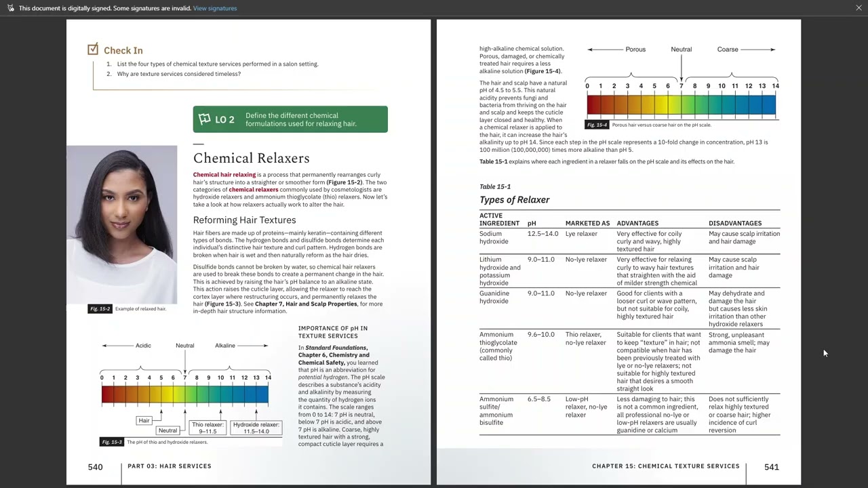This screenshot has height=488, width=868.
Task: Click the 'Types of Relaxer' table title
Action: [x=515, y=200]
